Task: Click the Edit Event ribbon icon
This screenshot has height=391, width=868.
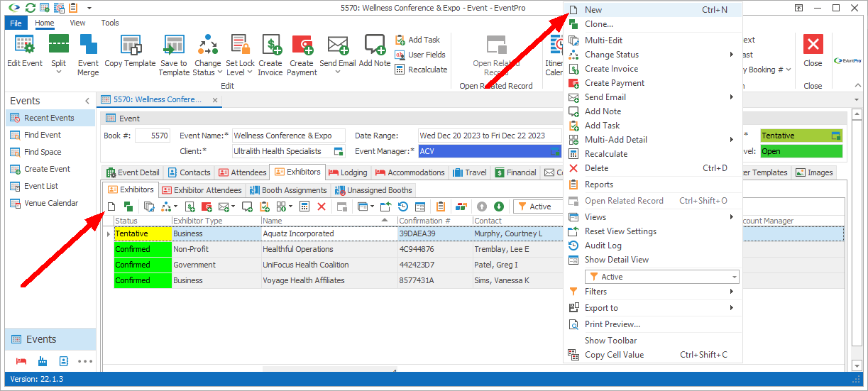Action: (25, 45)
